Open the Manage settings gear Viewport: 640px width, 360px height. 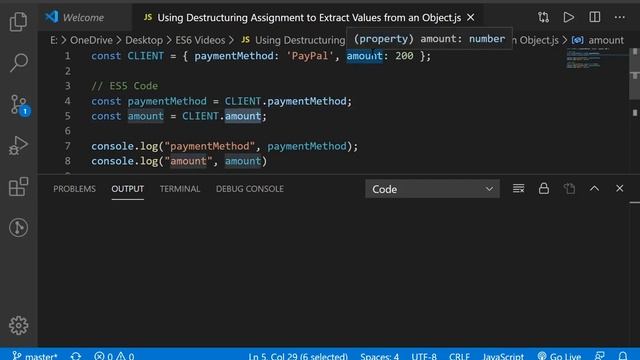click(18, 325)
